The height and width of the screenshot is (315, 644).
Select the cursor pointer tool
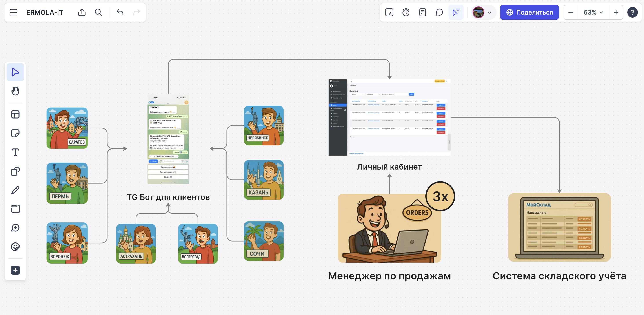[15, 72]
